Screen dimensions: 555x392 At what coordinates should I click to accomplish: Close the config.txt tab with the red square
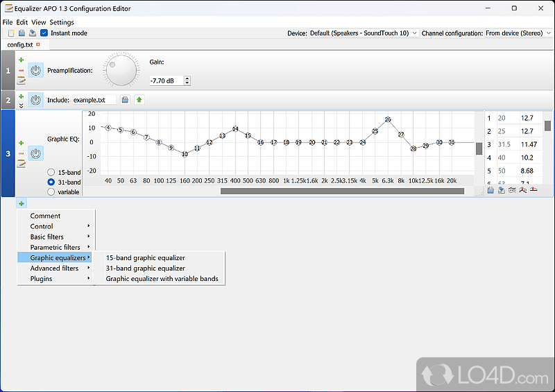pos(38,44)
